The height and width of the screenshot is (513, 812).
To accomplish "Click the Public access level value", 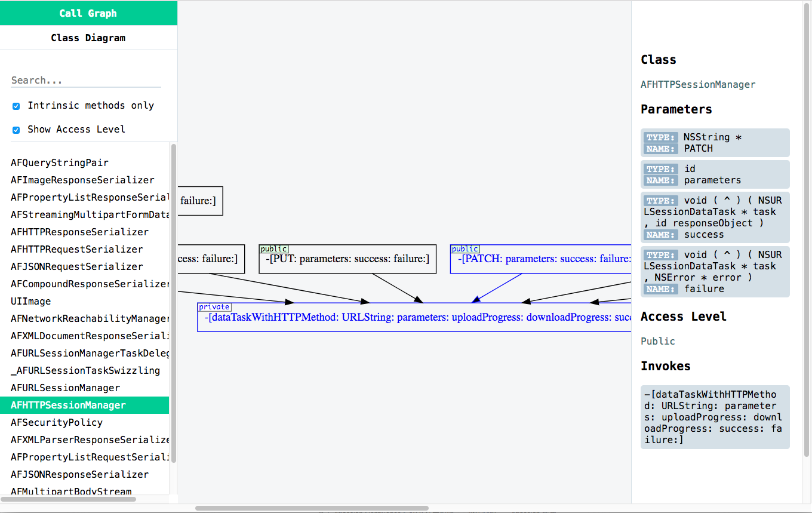I will point(658,341).
